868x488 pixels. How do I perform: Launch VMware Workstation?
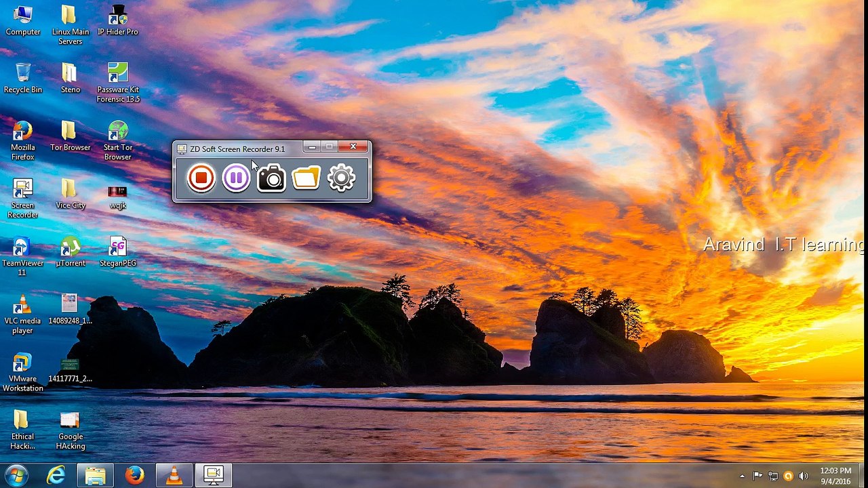click(23, 371)
